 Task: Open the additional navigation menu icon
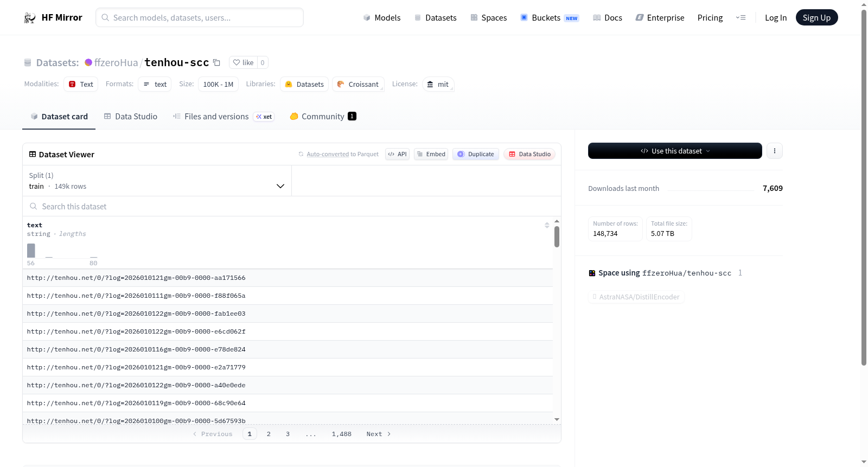point(741,18)
